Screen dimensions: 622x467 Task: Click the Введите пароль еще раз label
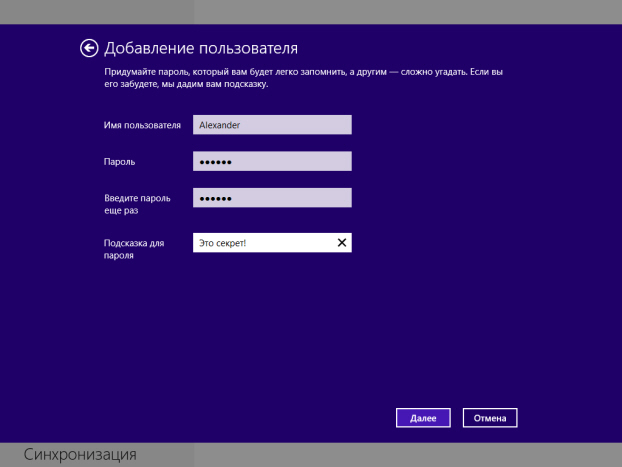pyautogui.click(x=137, y=204)
